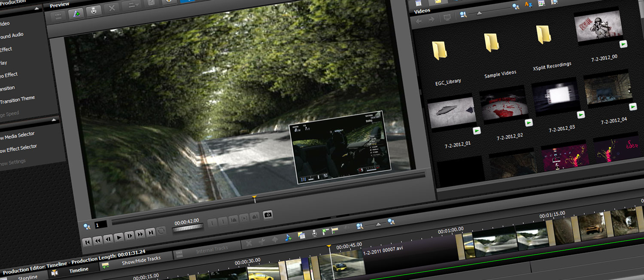Image resolution: width=644 pixels, height=280 pixels.
Task: Click the picture-in-picture overlay in the preview
Action: click(x=341, y=148)
